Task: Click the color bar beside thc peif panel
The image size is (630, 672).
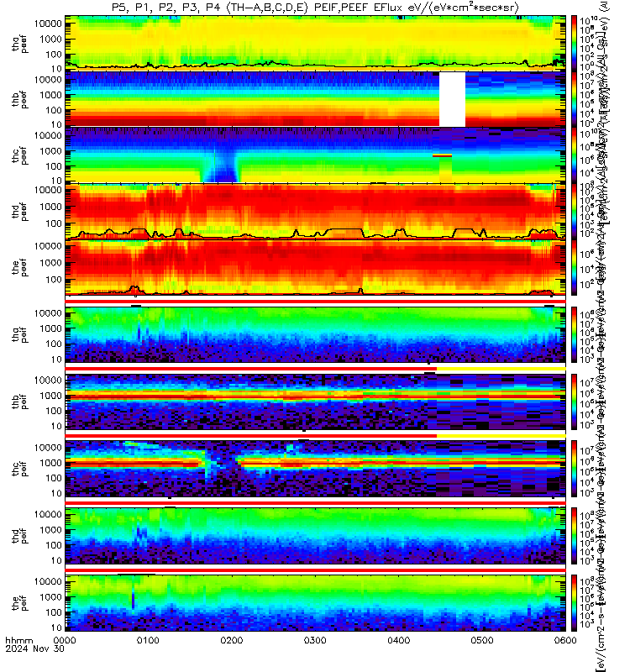Action: tap(574, 469)
